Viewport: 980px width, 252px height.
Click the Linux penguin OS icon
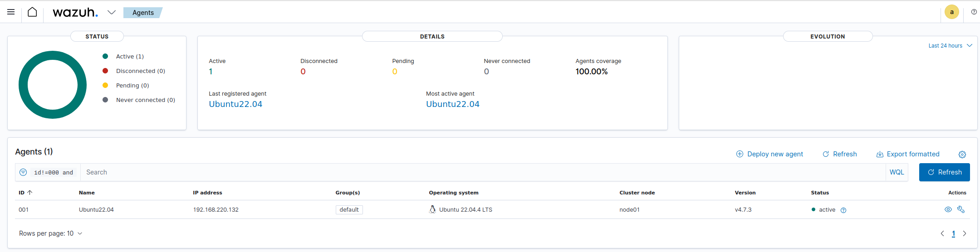(432, 209)
